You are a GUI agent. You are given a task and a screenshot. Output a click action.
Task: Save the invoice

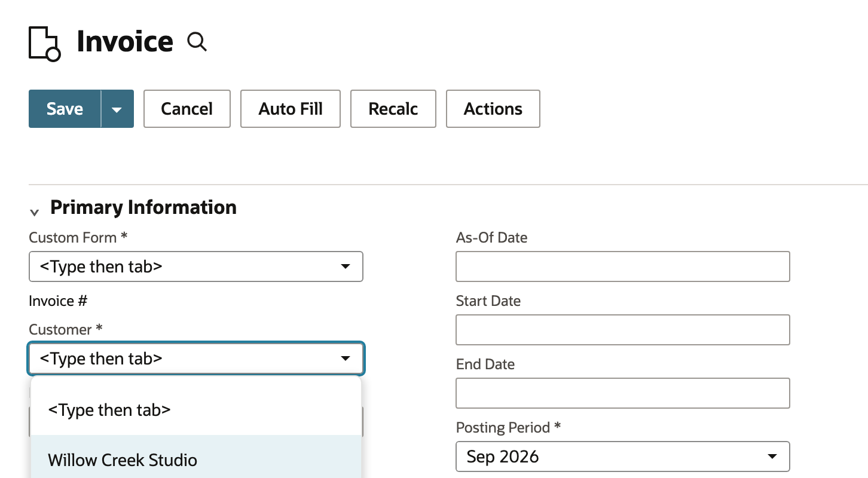(65, 109)
